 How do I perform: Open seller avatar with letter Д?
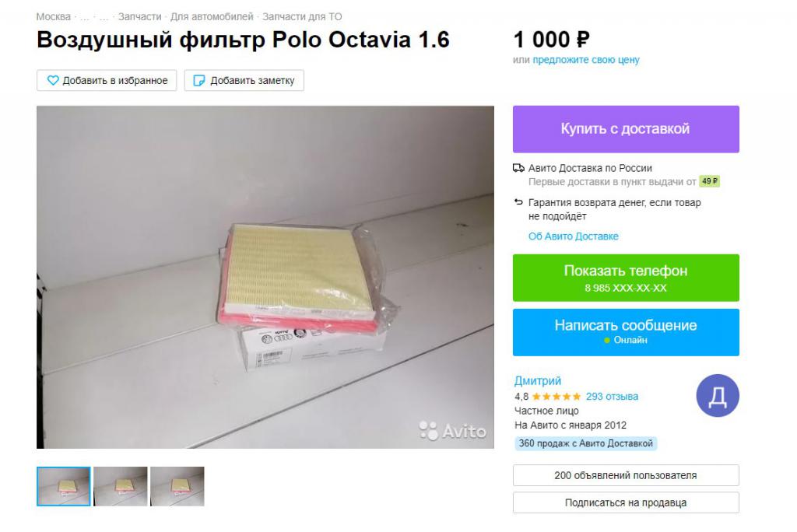(x=717, y=396)
